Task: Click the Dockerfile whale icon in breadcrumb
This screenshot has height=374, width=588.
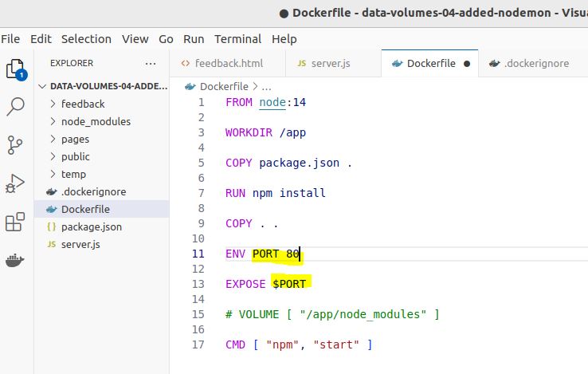Action: tap(190, 86)
